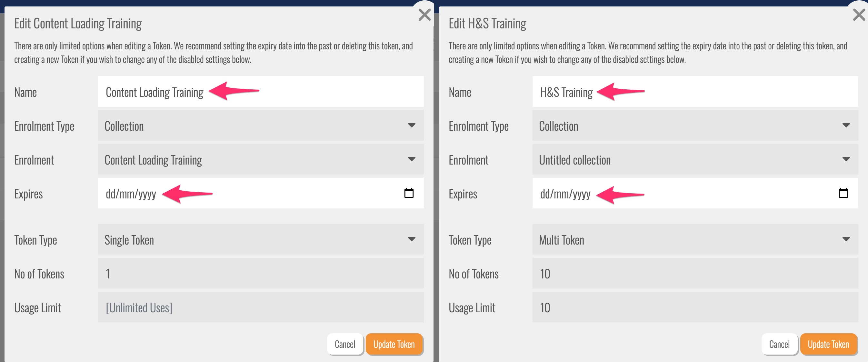Click the Unlimited Uses usage limit field
The image size is (868, 362).
261,307
